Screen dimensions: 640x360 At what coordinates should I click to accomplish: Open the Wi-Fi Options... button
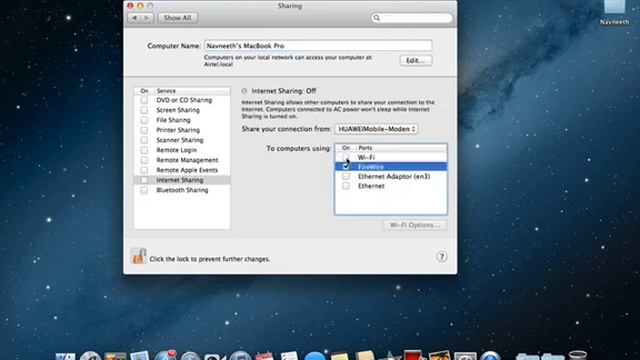[415, 225]
